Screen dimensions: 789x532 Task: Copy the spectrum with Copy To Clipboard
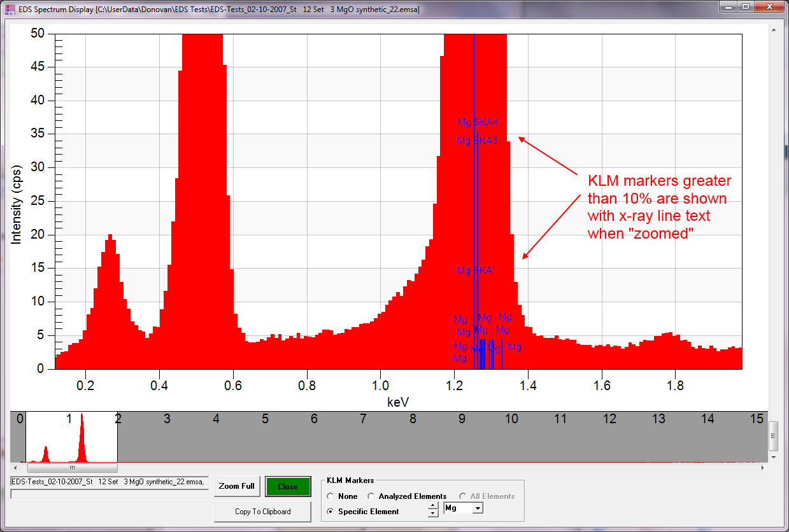pos(262,512)
